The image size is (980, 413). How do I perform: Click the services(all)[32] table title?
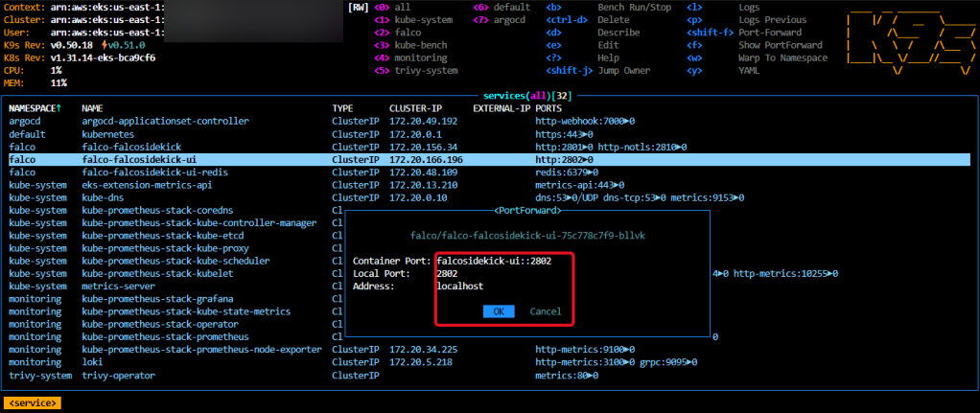(528, 96)
